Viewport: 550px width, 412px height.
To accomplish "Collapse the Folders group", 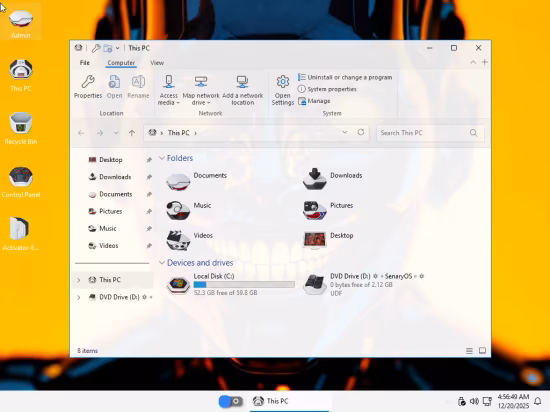I will coord(162,158).
